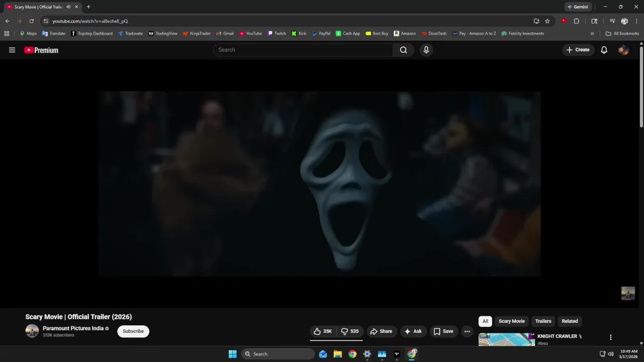Open media controls icon in Chrome toolbar
This screenshot has height=362, width=644.
[612, 21]
